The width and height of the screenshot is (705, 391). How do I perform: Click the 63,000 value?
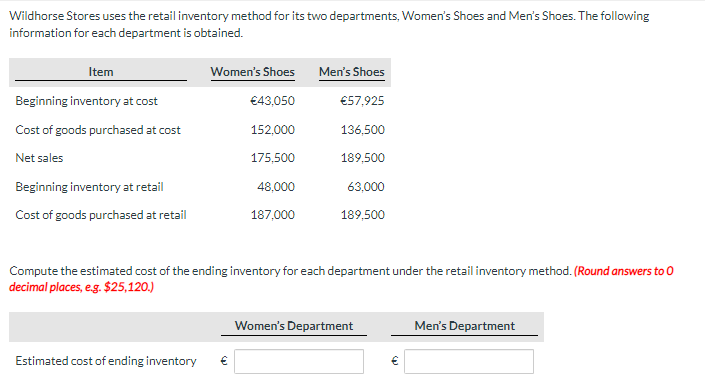tap(366, 187)
